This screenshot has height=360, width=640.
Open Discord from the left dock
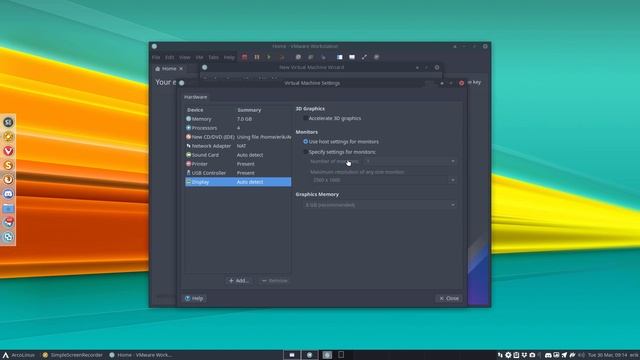[x=8, y=193]
